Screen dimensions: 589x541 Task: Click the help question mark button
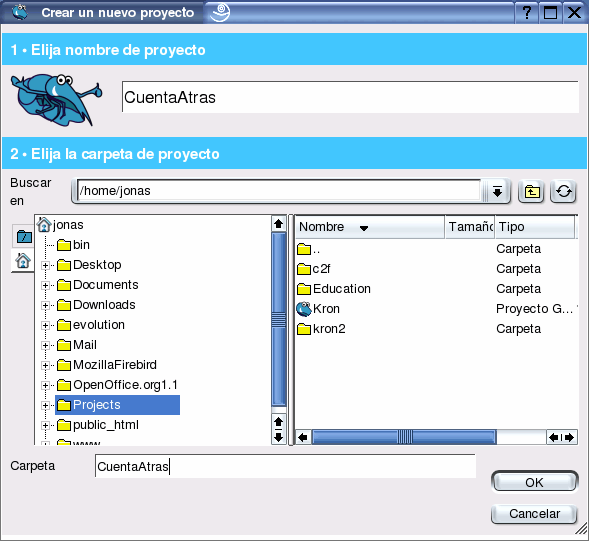[527, 13]
